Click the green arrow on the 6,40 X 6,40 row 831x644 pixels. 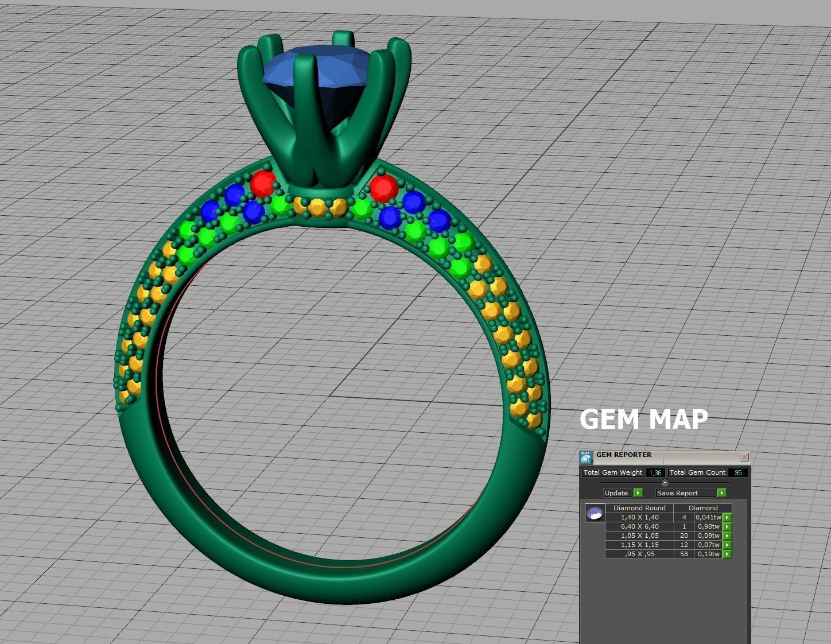727,526
